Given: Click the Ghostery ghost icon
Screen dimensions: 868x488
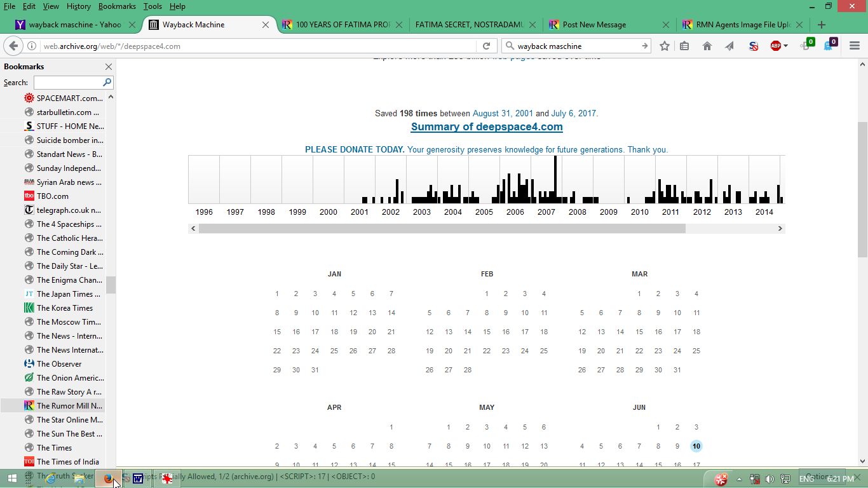Looking at the screenshot, I should pos(830,45).
